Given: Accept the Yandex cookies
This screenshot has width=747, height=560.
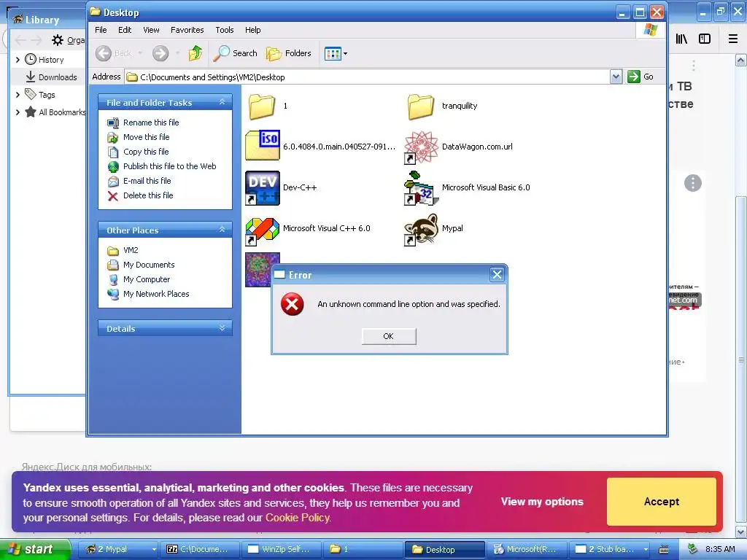Looking at the screenshot, I should click(661, 502).
